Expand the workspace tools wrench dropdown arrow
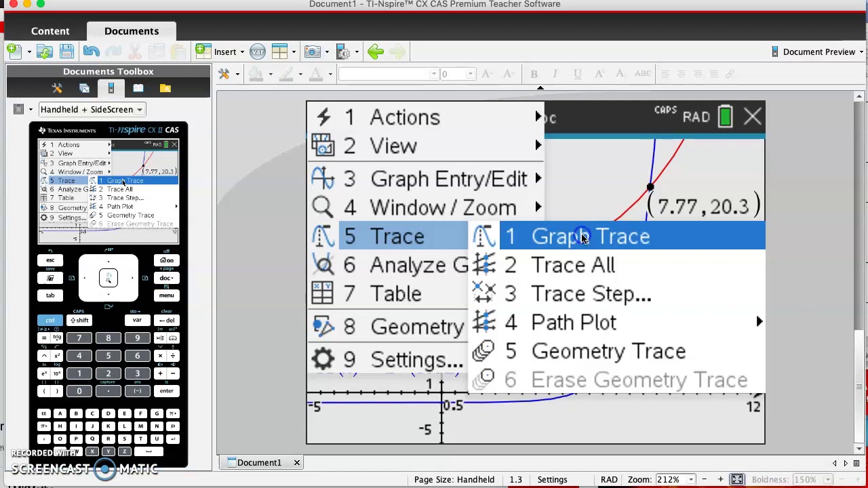 point(237,75)
